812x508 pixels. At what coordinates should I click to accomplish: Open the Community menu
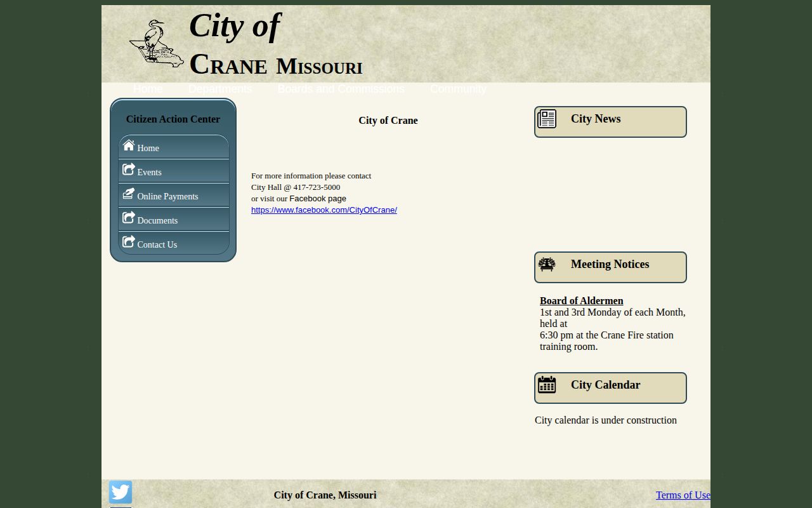458,89
